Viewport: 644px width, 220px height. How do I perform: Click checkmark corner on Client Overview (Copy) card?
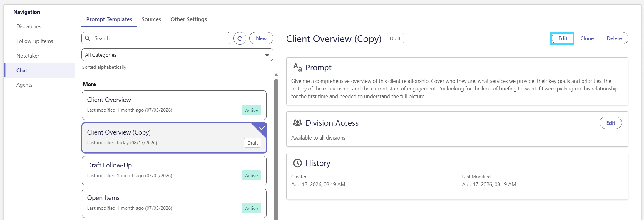pyautogui.click(x=262, y=128)
